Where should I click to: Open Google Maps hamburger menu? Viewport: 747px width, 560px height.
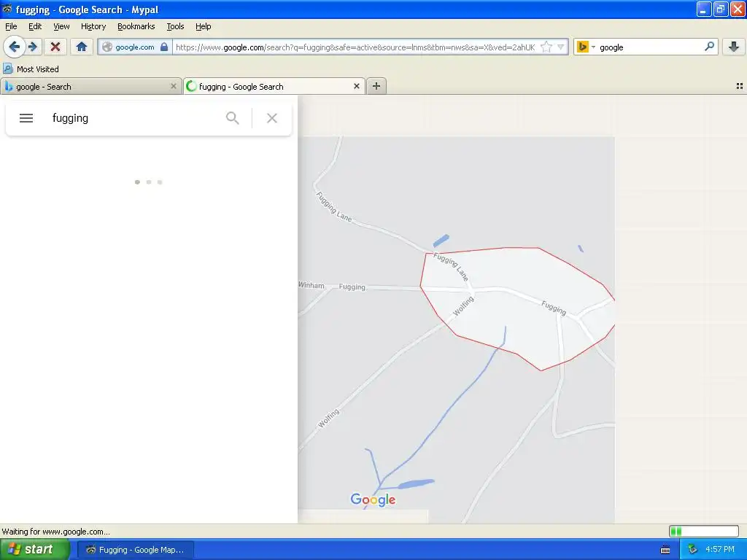tap(26, 118)
